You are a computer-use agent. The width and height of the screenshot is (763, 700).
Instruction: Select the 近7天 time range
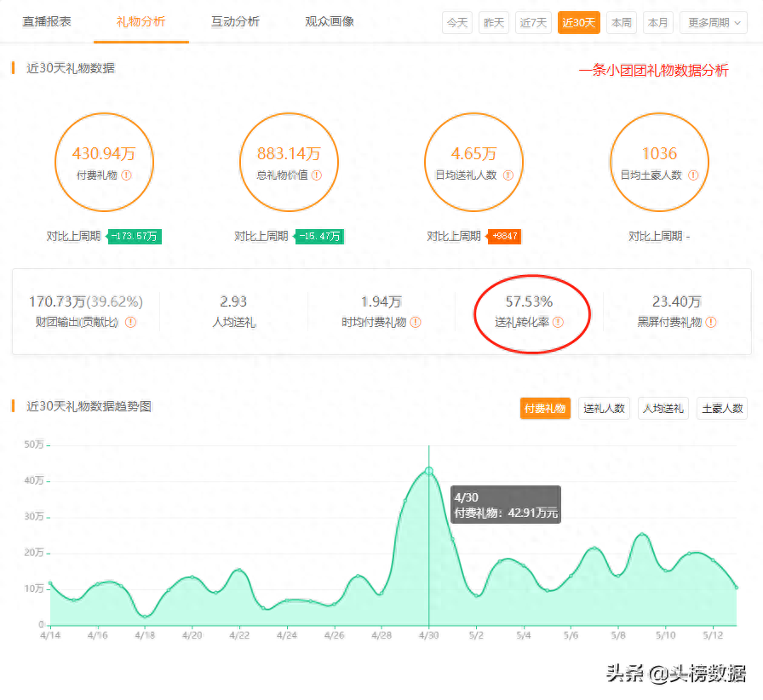click(x=534, y=23)
